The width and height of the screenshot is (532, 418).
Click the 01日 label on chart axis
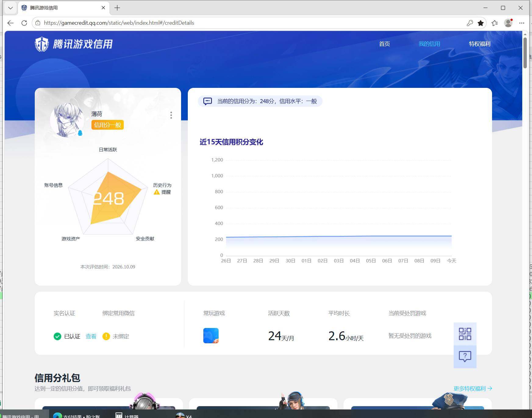click(306, 261)
